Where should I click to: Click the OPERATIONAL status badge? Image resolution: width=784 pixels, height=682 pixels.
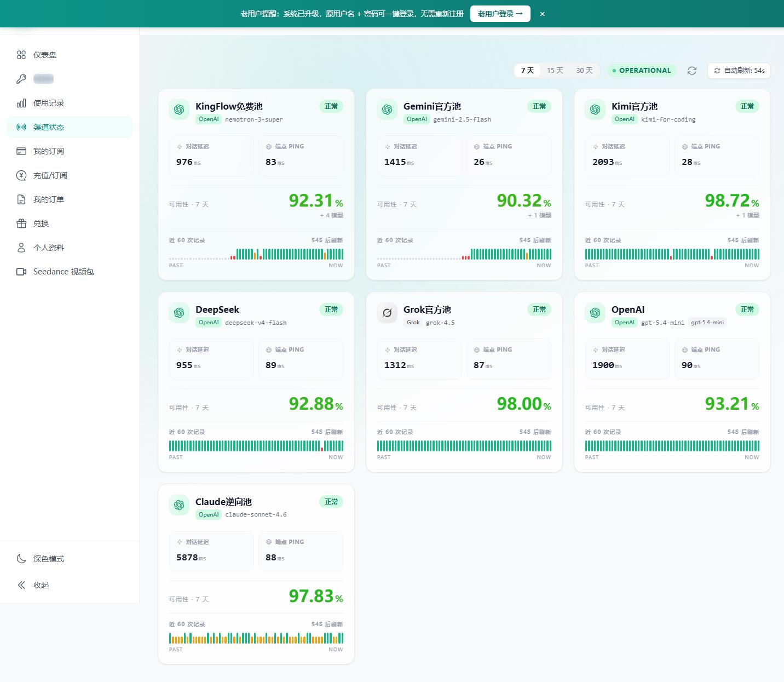coord(642,71)
